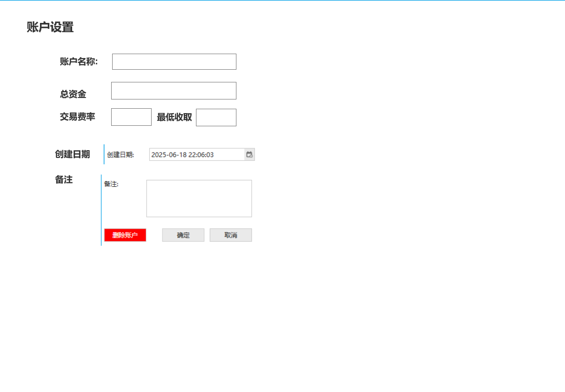Click the creation date-time text field
Screen dimensions: 565x392
[196, 155]
